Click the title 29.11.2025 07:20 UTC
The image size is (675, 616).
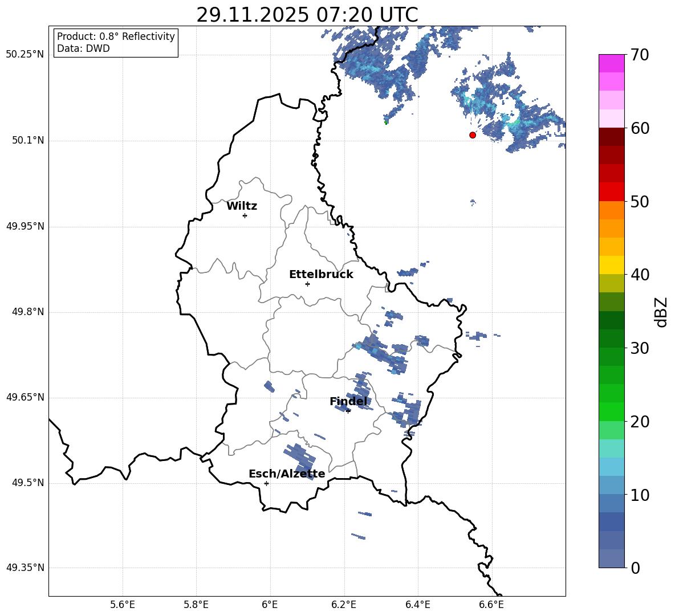pyautogui.click(x=307, y=15)
